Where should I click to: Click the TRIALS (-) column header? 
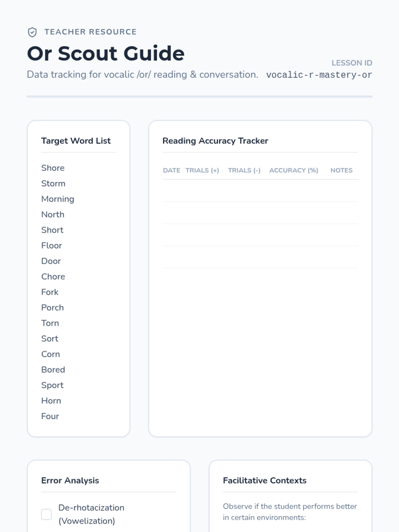[244, 170]
